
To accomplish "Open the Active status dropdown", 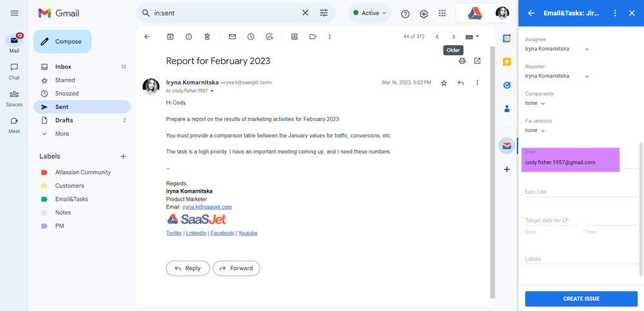I will tap(369, 13).
